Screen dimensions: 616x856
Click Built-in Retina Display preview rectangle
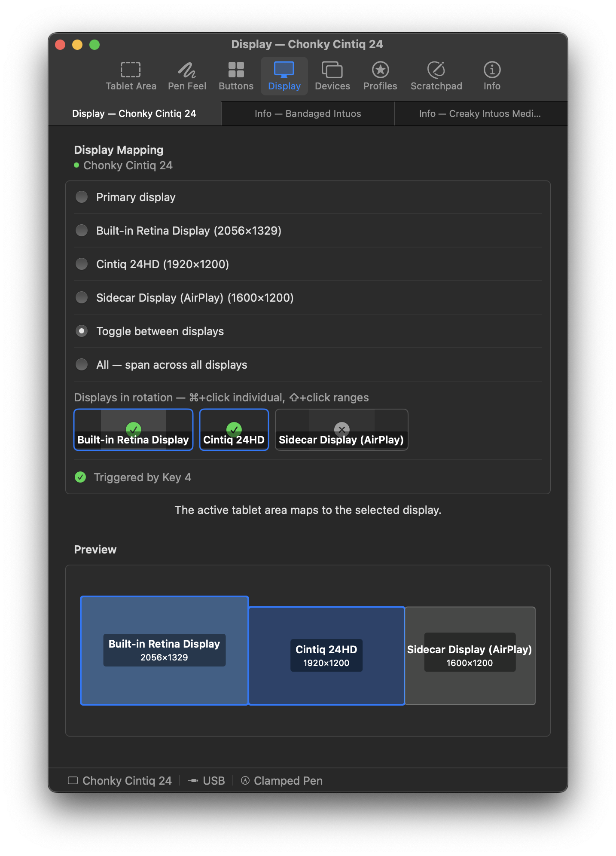(165, 650)
